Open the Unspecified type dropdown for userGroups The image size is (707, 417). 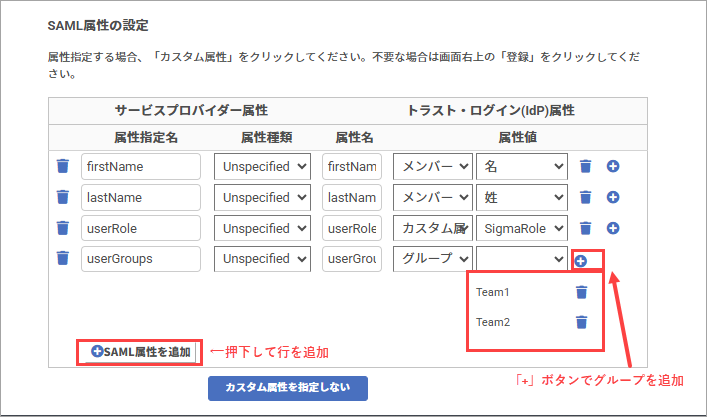click(262, 259)
